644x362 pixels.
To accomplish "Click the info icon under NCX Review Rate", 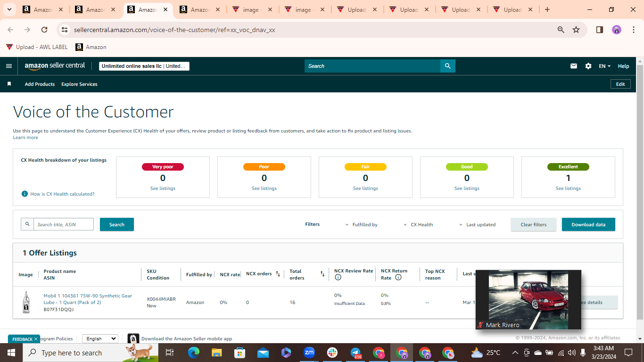I will point(338,278).
